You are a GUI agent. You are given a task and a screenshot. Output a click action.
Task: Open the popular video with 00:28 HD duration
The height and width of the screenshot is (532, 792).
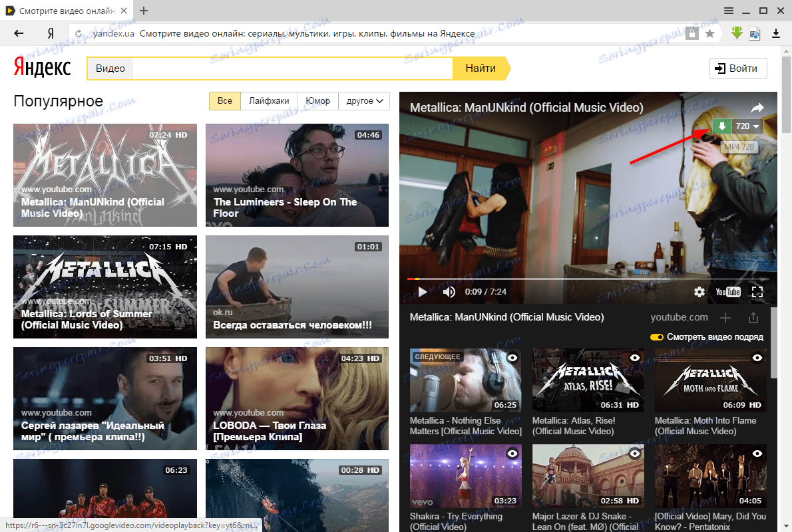(297, 495)
